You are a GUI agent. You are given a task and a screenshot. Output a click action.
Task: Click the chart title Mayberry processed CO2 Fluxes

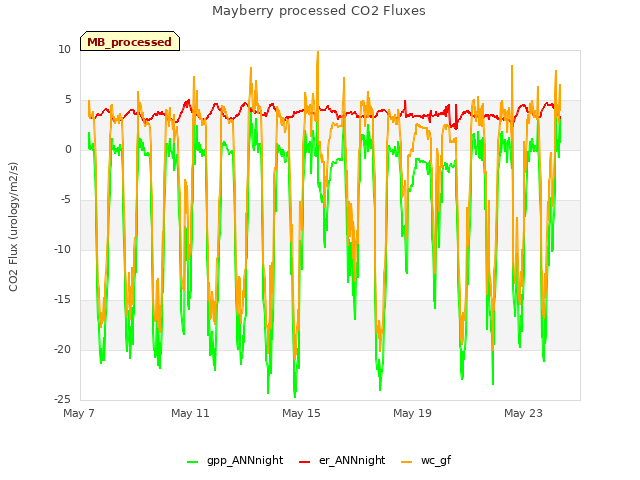[x=318, y=11]
